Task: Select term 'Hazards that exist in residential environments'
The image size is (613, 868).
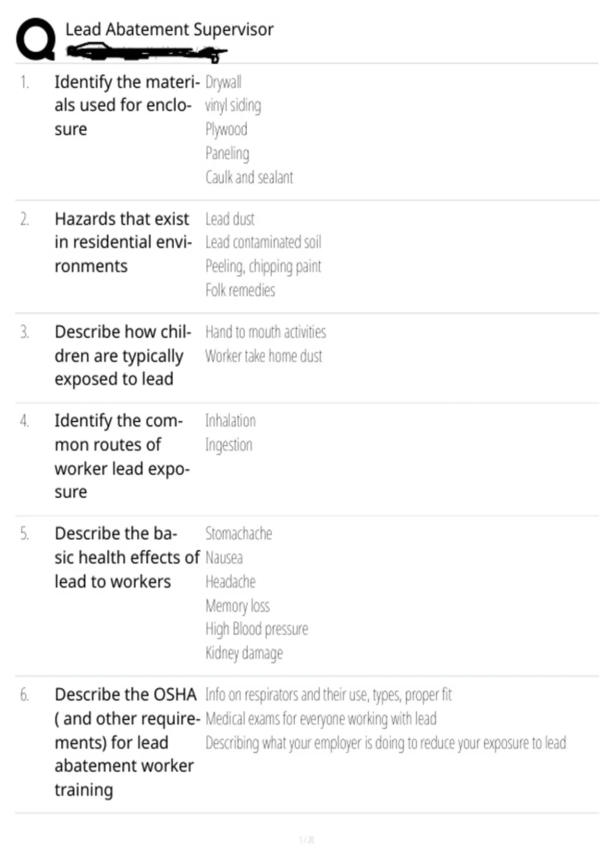Action: tap(123, 243)
